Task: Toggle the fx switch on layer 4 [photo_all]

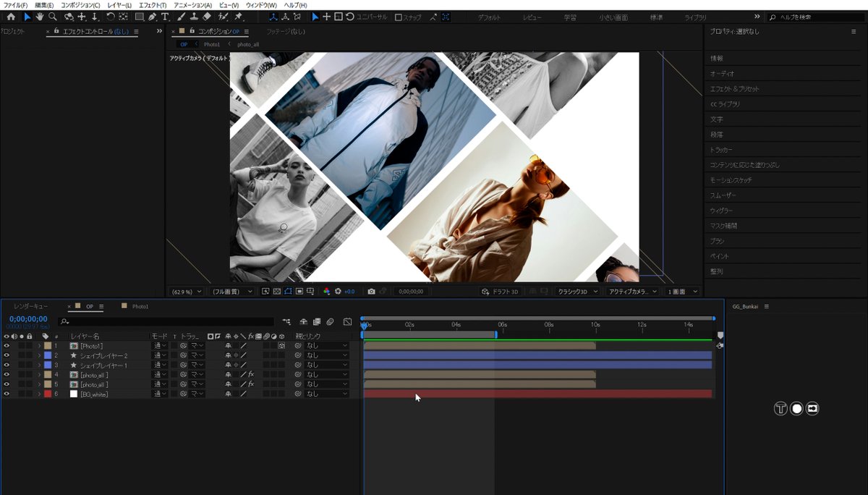Action: pyautogui.click(x=250, y=374)
